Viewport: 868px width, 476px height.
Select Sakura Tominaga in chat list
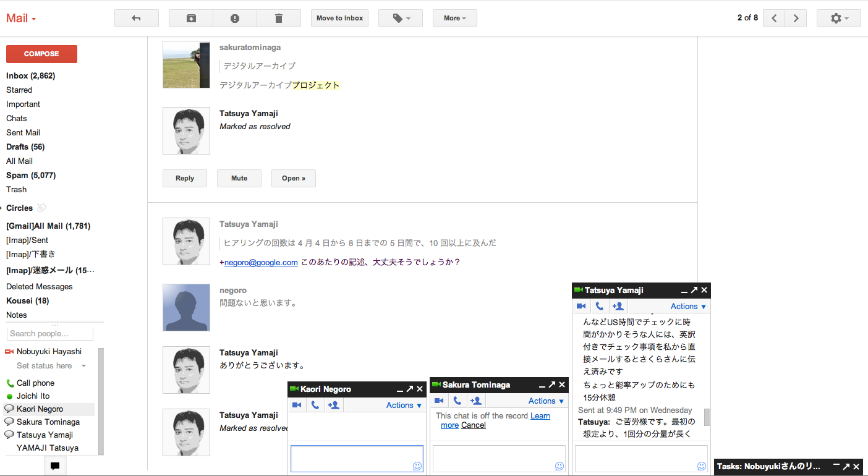48,422
